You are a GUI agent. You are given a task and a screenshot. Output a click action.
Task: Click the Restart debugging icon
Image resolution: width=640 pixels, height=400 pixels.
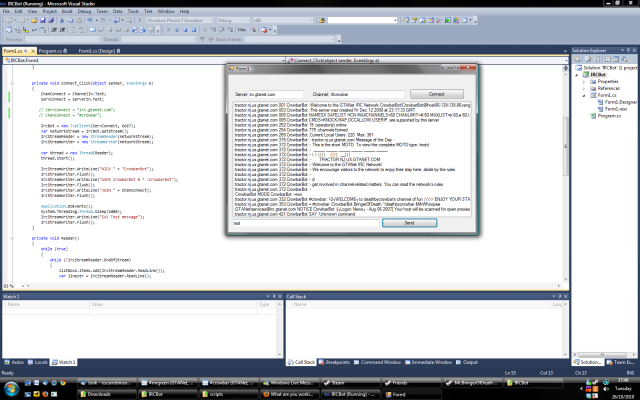[194, 30]
